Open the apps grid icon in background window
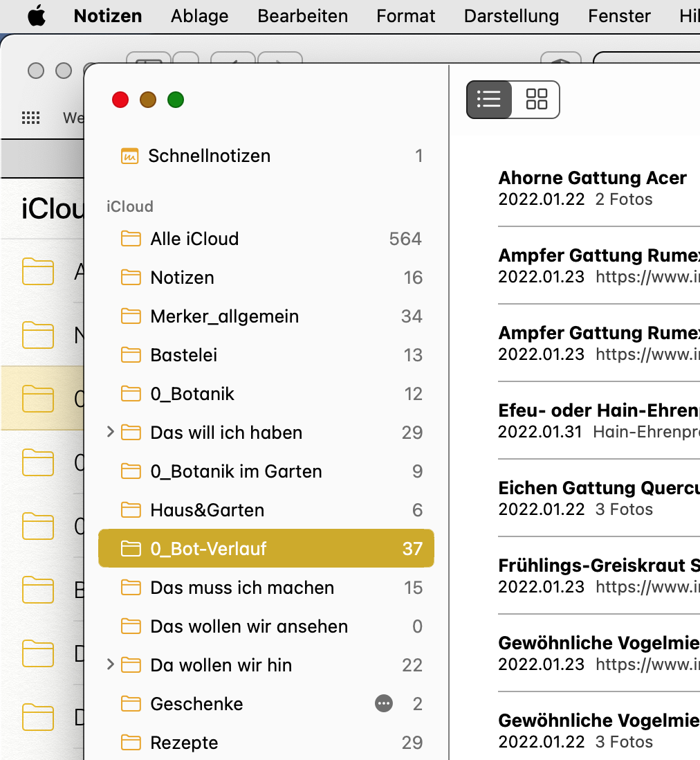This screenshot has width=700, height=760. pos(30,117)
